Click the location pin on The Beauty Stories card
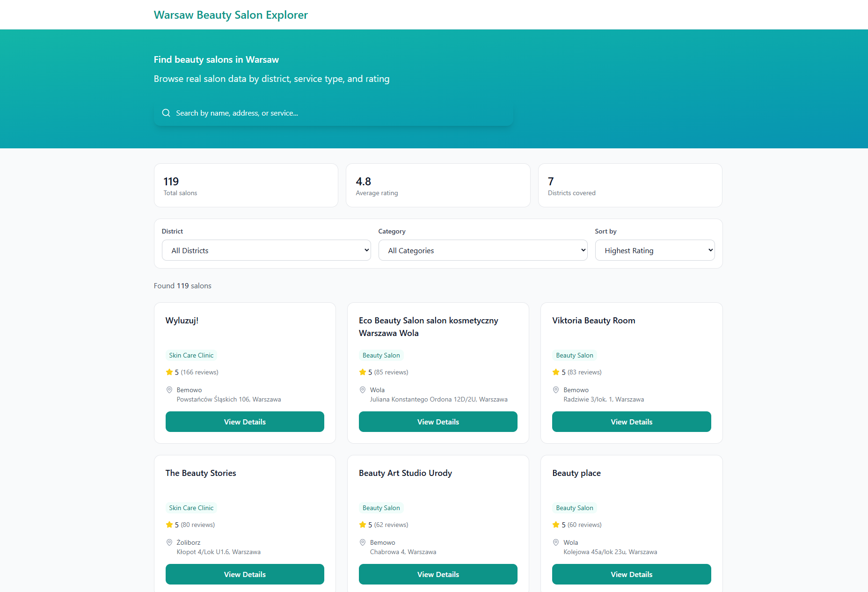 click(169, 542)
